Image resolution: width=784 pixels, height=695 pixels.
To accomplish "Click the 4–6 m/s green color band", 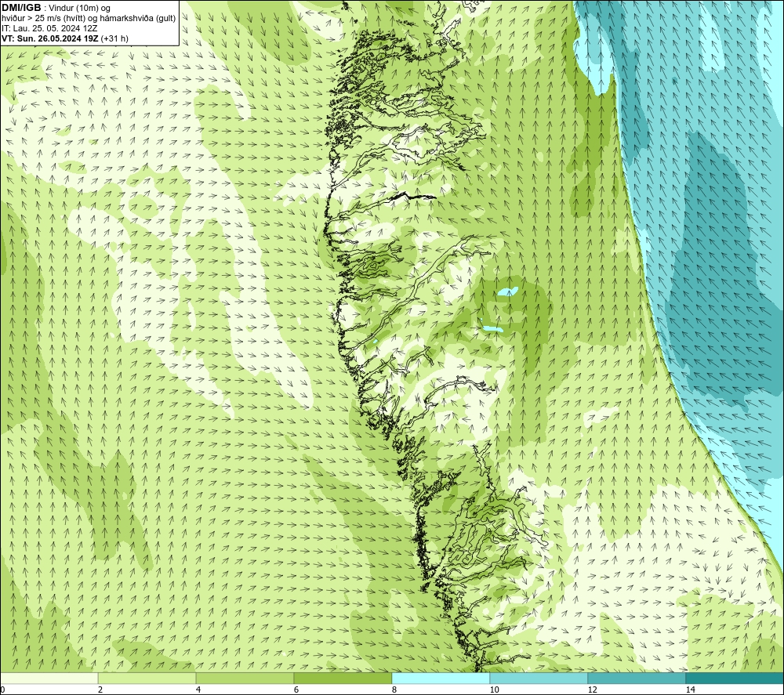I will pyautogui.click(x=245, y=679).
